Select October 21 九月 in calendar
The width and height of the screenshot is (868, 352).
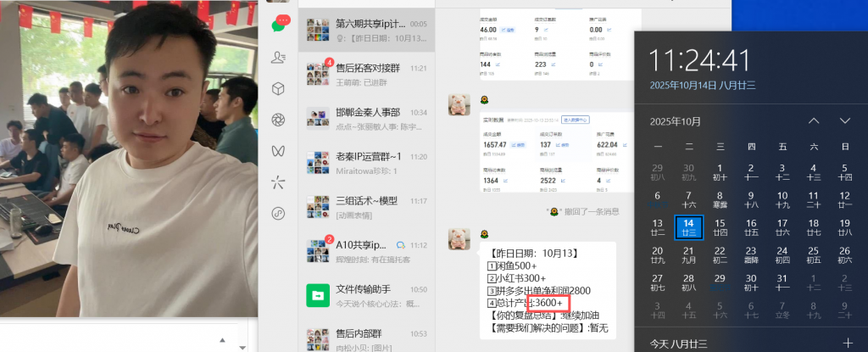tap(688, 255)
